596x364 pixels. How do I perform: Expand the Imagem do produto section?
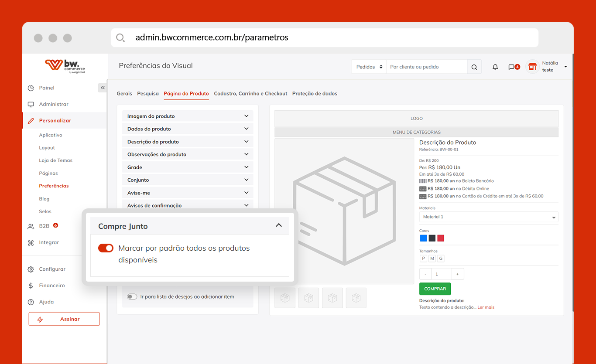click(x=187, y=116)
